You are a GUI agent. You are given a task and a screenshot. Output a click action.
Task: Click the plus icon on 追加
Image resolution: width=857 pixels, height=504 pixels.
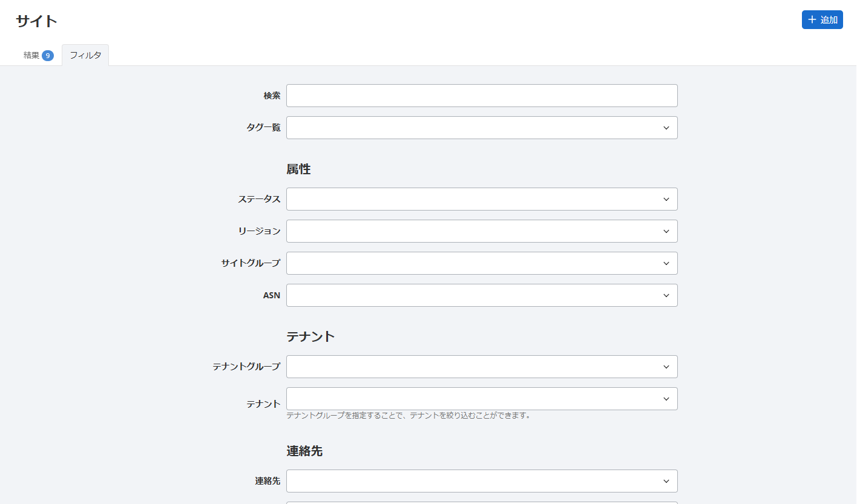pyautogui.click(x=812, y=20)
